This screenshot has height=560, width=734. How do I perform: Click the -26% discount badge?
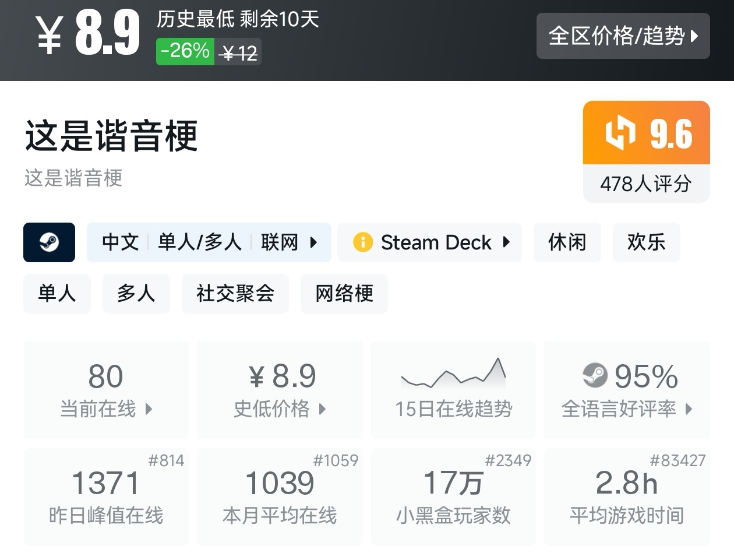185,51
